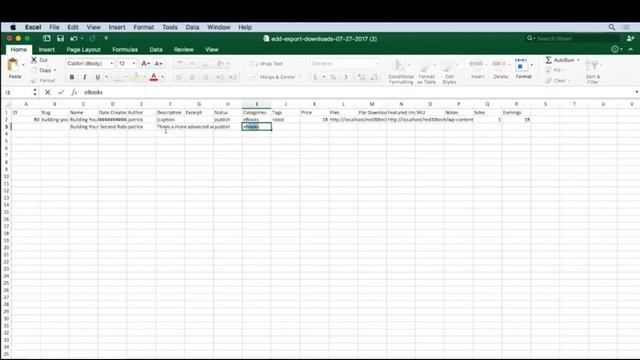Click the Share person-plus icon
The height and width of the screenshot is (360, 640).
click(630, 38)
